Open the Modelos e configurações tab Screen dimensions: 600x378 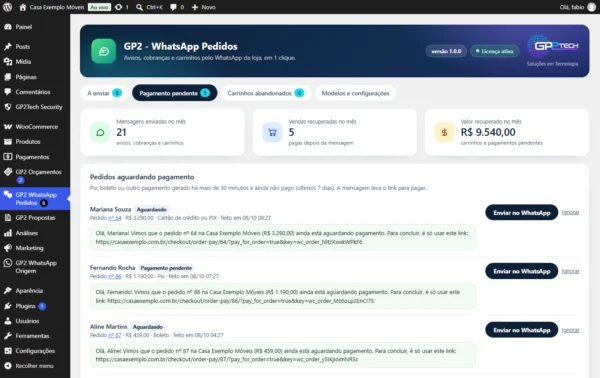355,93
